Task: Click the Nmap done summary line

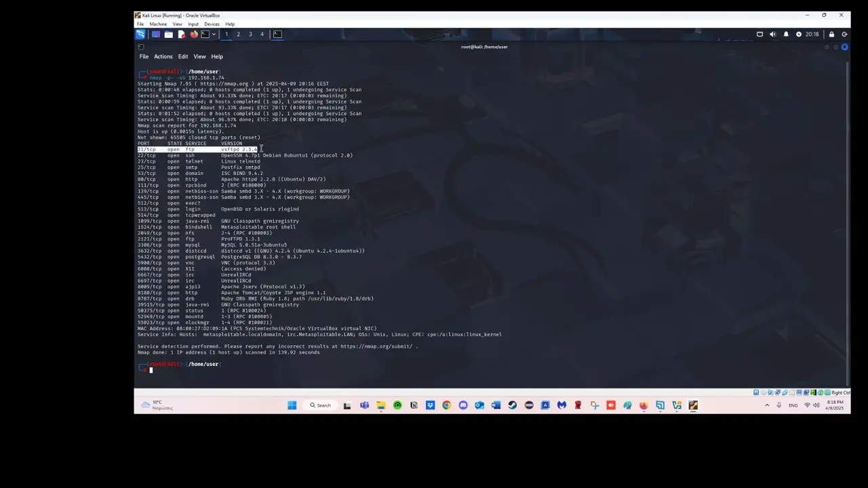Action: point(229,352)
